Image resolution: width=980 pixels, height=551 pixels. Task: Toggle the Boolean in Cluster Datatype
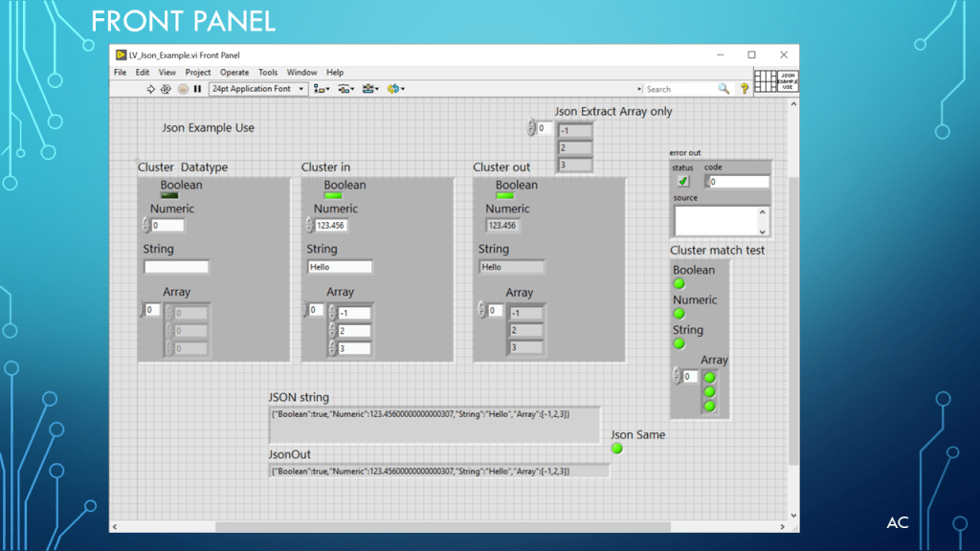[169, 196]
